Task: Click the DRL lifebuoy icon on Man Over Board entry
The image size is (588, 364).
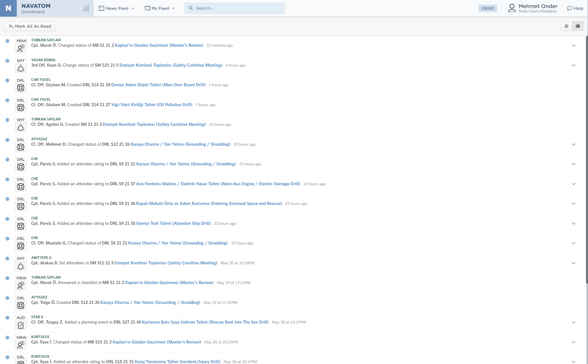Action: point(21,85)
